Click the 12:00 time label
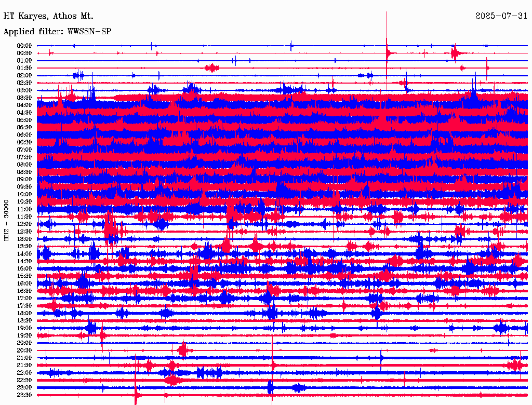 coord(24,224)
